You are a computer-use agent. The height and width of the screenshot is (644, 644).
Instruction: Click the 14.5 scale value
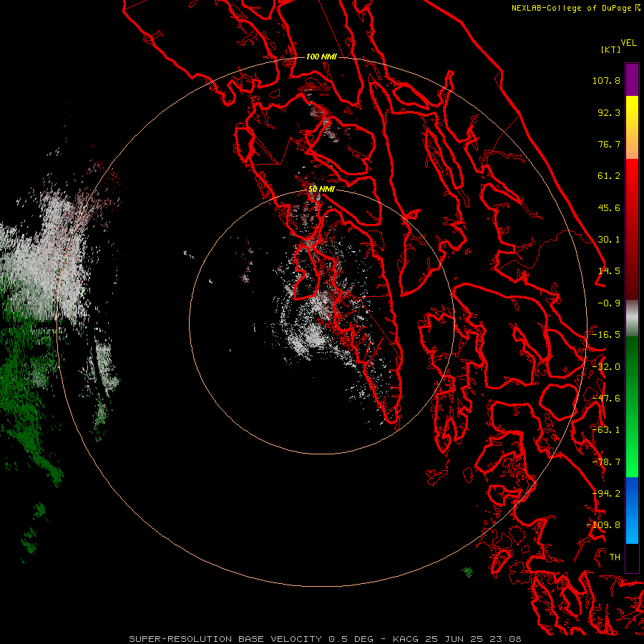609,271
